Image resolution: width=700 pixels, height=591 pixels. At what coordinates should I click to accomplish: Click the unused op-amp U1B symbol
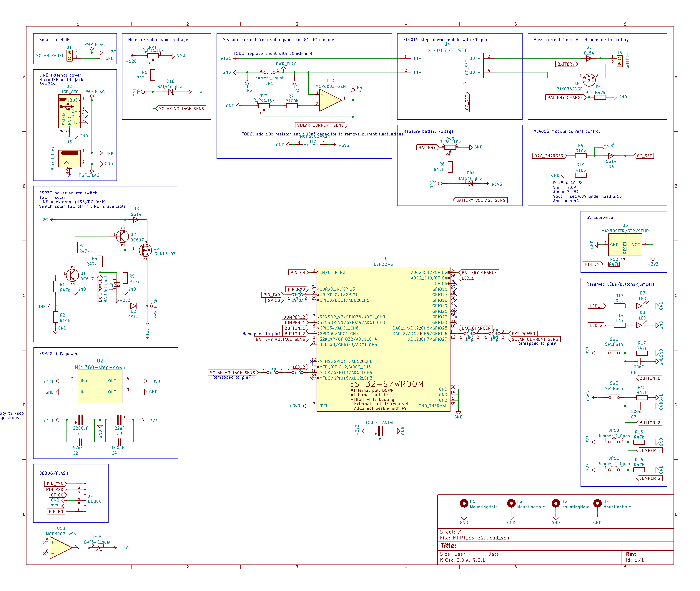pos(61,547)
